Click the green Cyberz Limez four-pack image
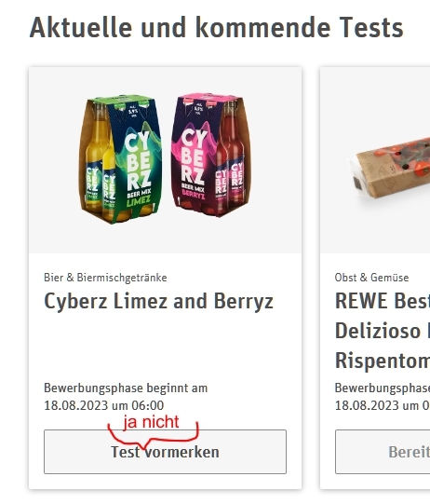Screen dimensions: 430x504 tap(120, 159)
